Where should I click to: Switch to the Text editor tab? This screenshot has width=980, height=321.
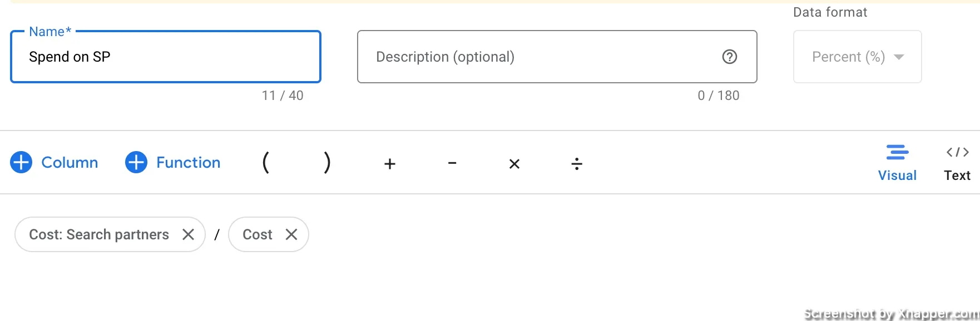[x=957, y=163]
